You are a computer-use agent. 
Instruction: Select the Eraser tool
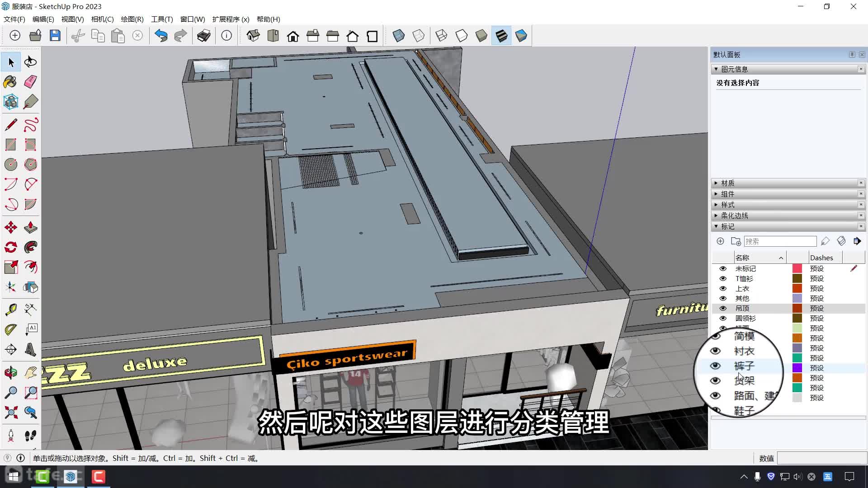pyautogui.click(x=31, y=82)
